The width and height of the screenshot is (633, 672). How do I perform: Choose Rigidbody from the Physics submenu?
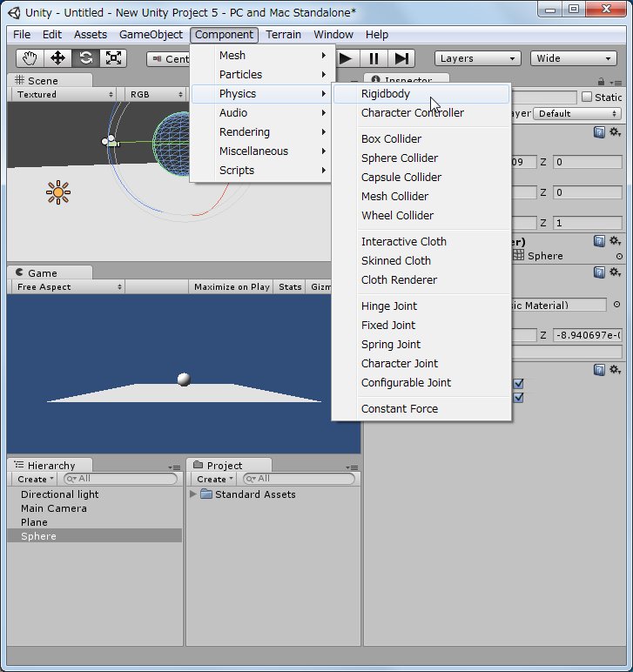pyautogui.click(x=386, y=94)
